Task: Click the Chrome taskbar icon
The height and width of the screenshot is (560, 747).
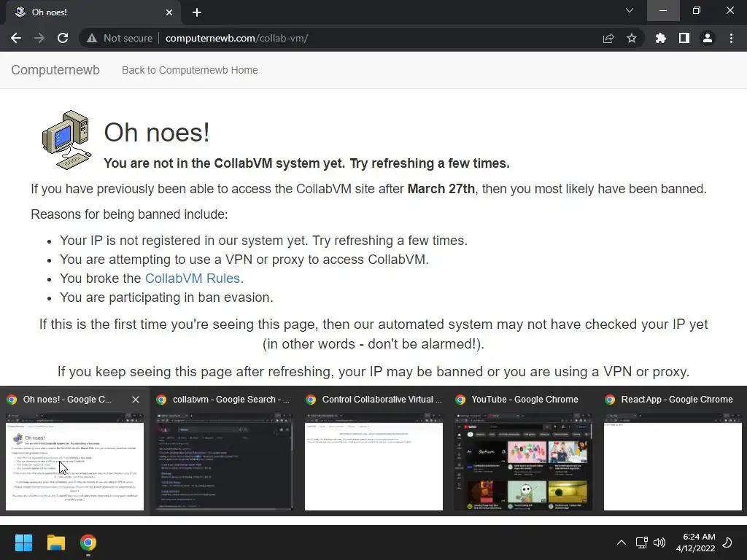Action: coord(88,542)
